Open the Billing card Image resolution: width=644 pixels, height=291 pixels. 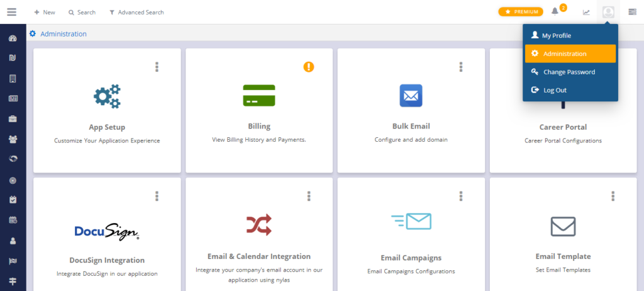(259, 110)
